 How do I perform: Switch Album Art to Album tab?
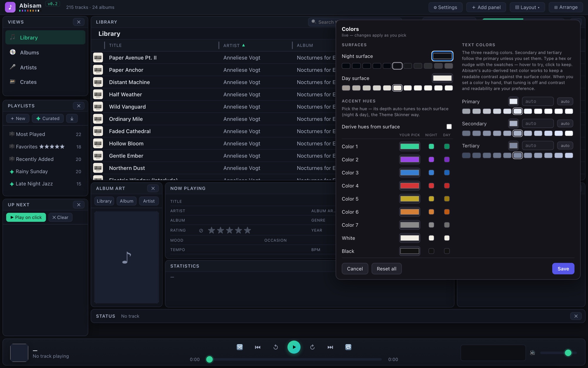(126, 201)
